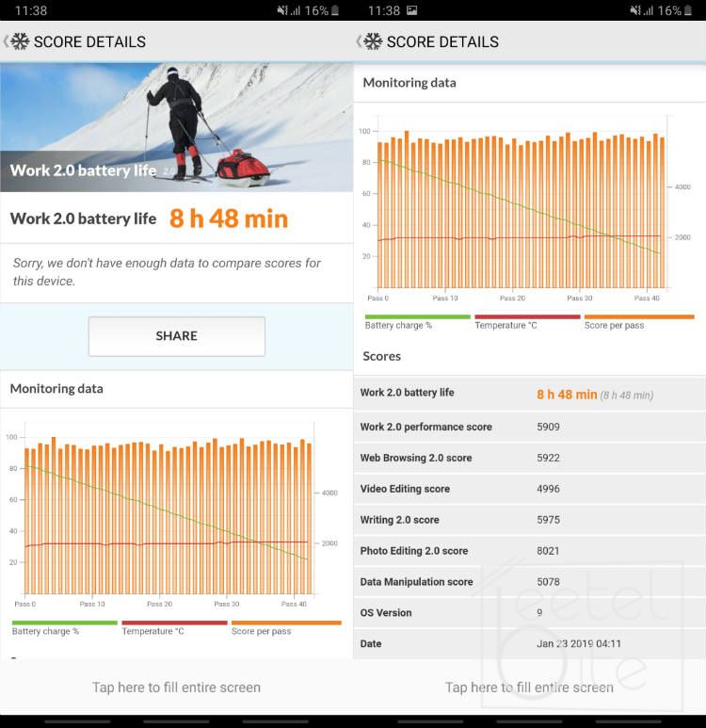
Task: Tap the right 'Monitoring data' heading
Action: pyautogui.click(x=409, y=83)
